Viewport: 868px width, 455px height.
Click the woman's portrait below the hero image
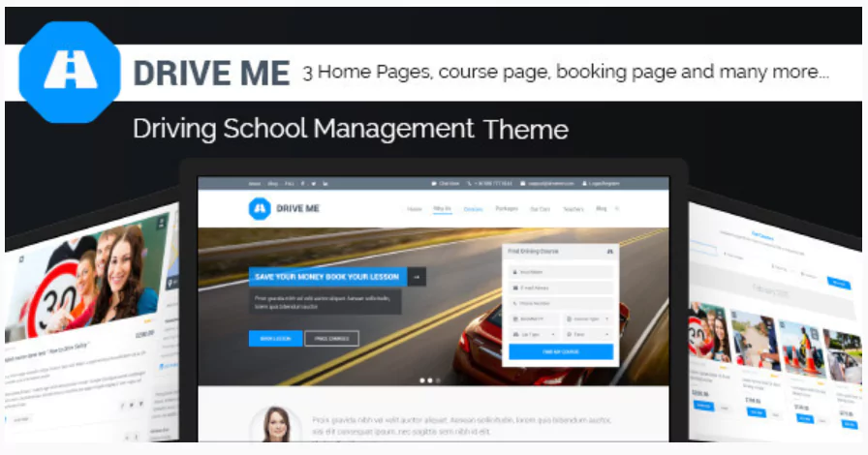276,425
